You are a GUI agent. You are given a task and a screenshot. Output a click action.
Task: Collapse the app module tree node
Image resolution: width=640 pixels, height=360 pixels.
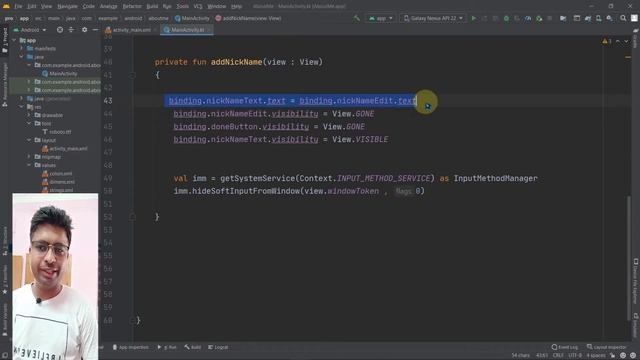point(15,40)
